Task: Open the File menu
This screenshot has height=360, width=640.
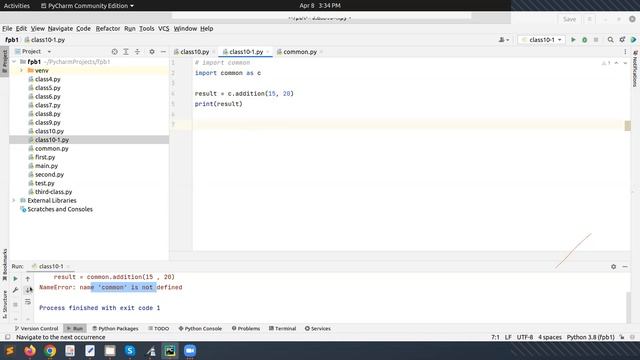Action: coord(7,29)
